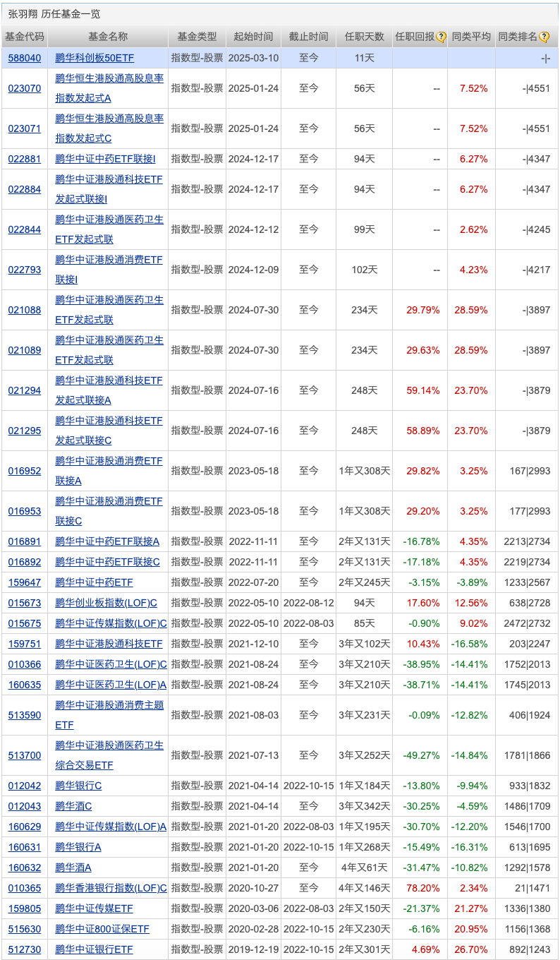This screenshot has height=960, width=560.
Task: Click the 基金类型 column header
Action: click(197, 37)
